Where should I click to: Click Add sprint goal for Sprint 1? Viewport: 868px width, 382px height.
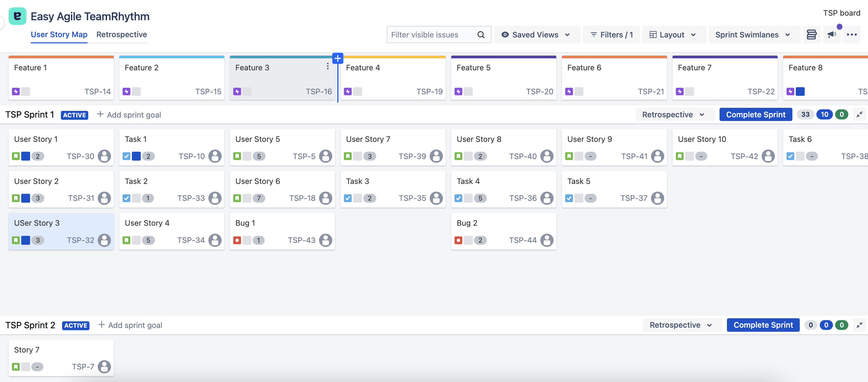coord(129,115)
